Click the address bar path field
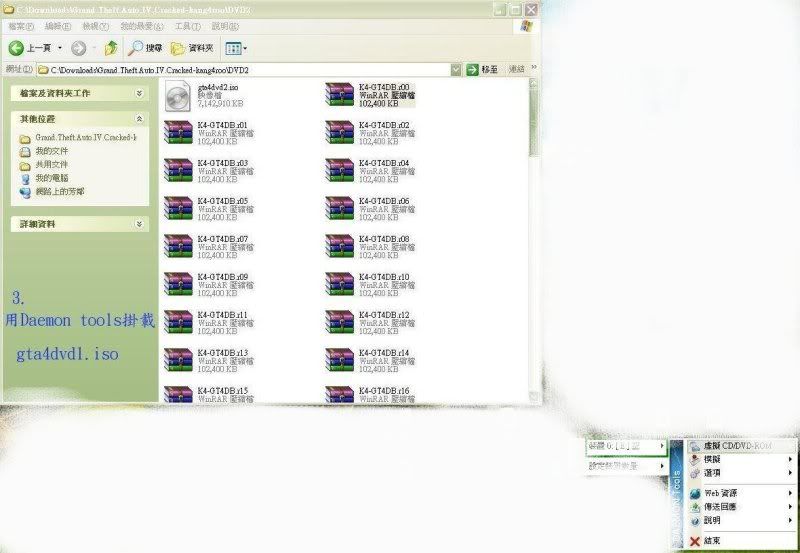 [250, 70]
